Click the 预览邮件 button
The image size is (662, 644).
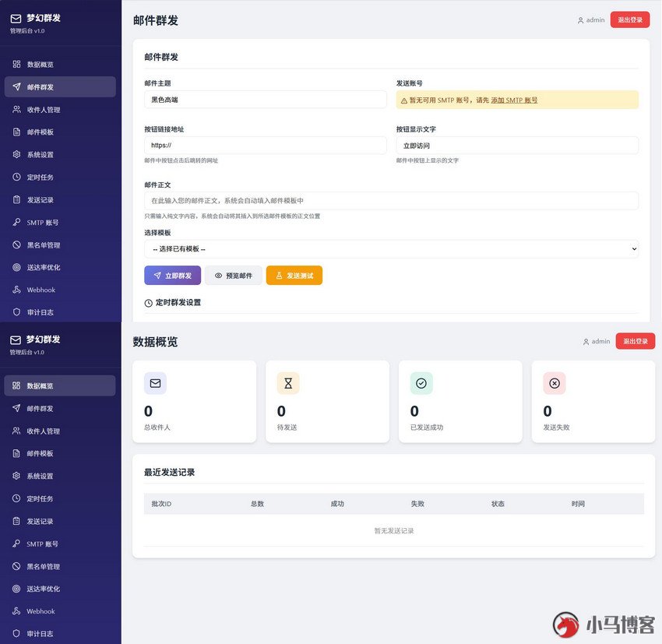(x=234, y=276)
